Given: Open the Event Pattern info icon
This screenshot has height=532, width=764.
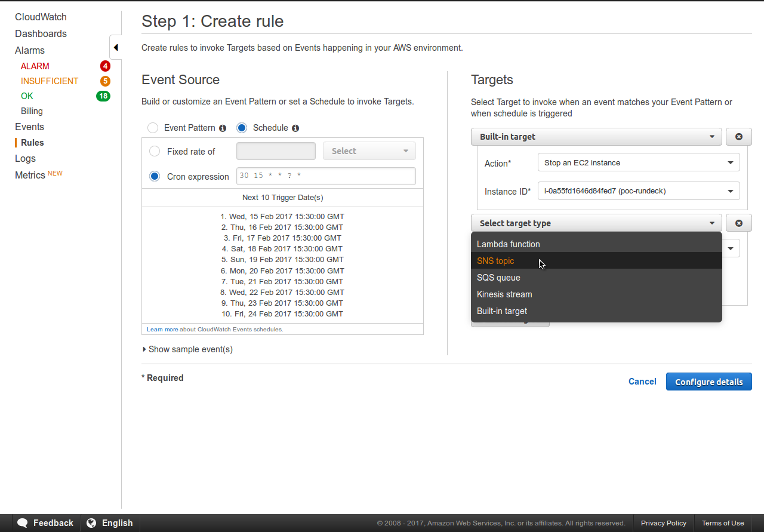Looking at the screenshot, I should (x=223, y=128).
